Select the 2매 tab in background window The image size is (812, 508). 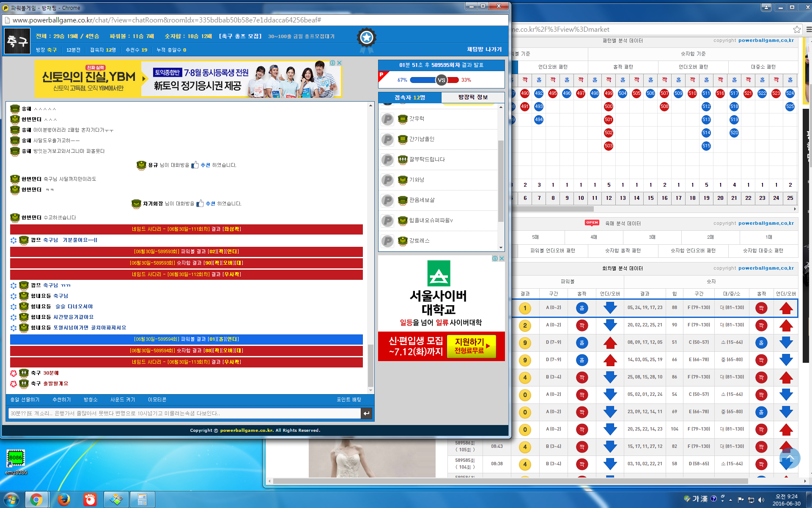[x=710, y=237]
